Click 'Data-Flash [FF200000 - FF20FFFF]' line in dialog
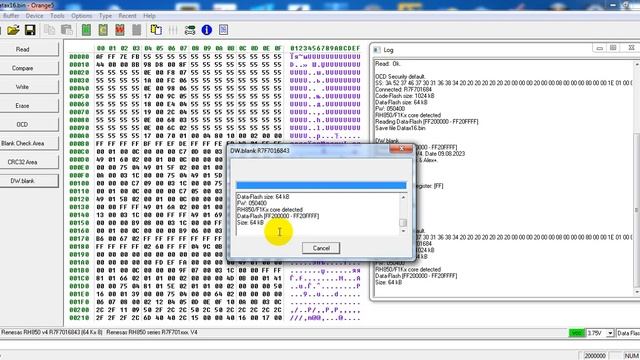This screenshot has width=640, height=360. 278,216
